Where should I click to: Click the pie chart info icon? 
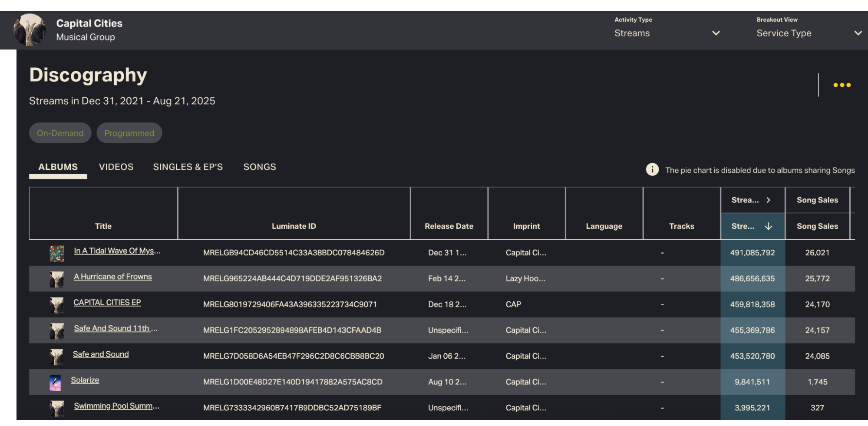[x=652, y=170]
